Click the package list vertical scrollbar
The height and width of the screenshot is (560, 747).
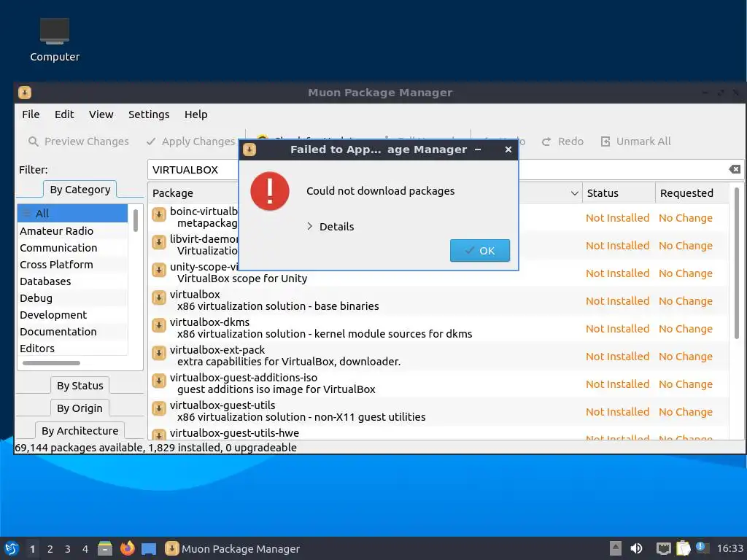(737, 263)
